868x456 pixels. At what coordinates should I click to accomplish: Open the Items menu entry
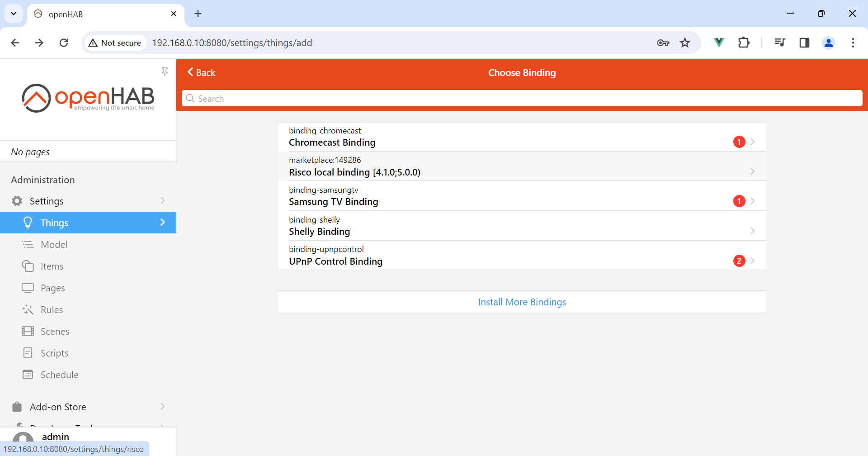[x=52, y=266]
